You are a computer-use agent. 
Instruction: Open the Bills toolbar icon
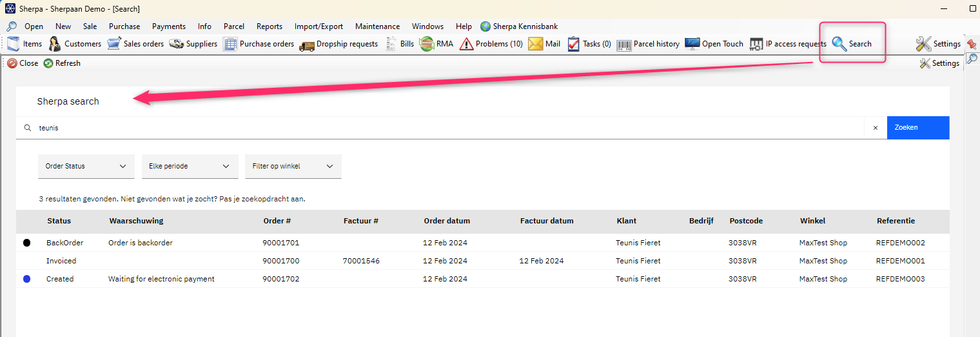(x=400, y=44)
